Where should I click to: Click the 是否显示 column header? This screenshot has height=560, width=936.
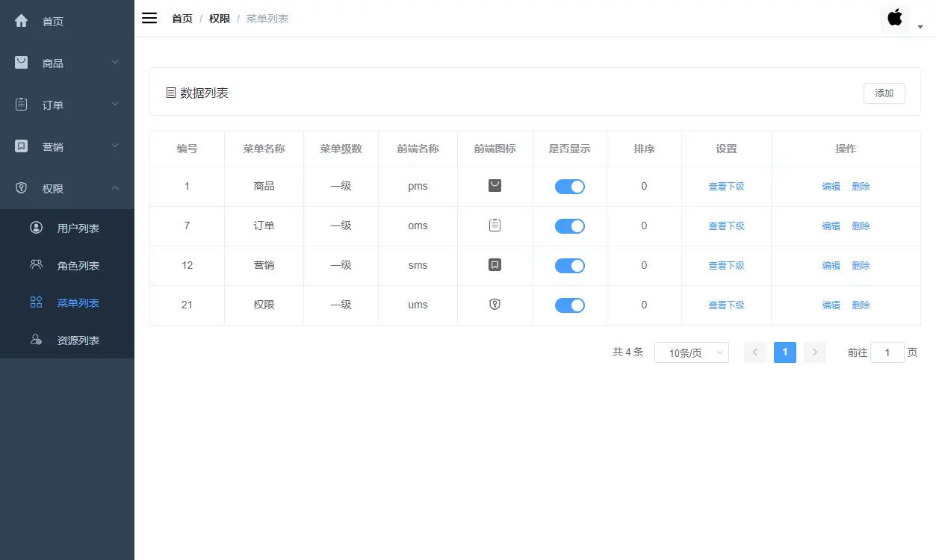[x=569, y=149]
